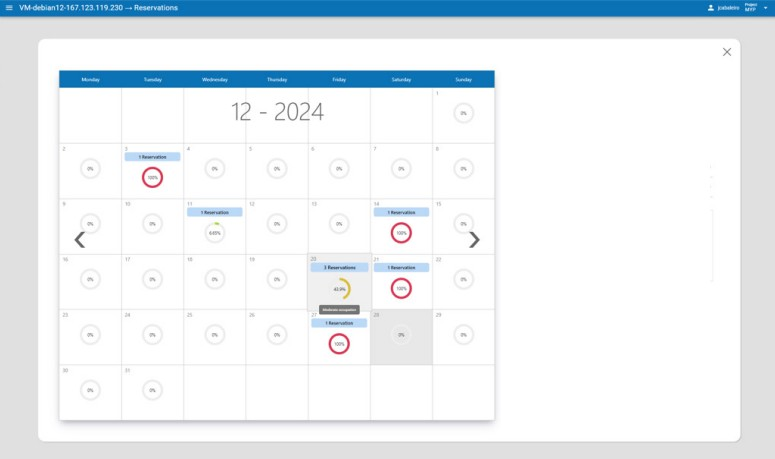775x459 pixels.
Task: Open the 1 Reservation label on December 3
Action: point(152,157)
